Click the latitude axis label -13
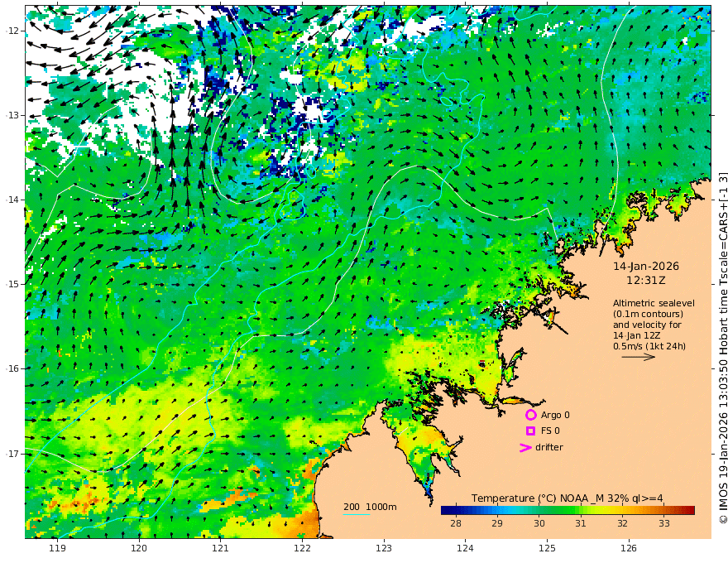The height and width of the screenshot is (563, 728). coord(12,115)
